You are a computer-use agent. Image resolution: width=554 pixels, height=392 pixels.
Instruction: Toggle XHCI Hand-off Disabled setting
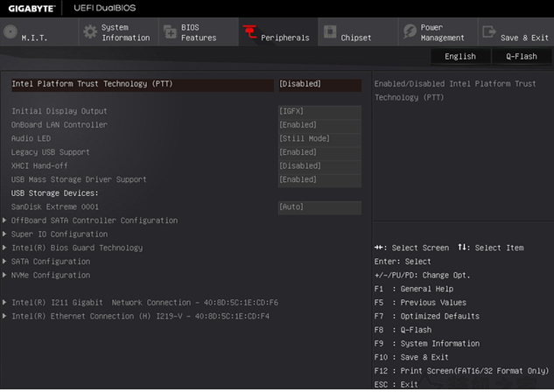319,166
